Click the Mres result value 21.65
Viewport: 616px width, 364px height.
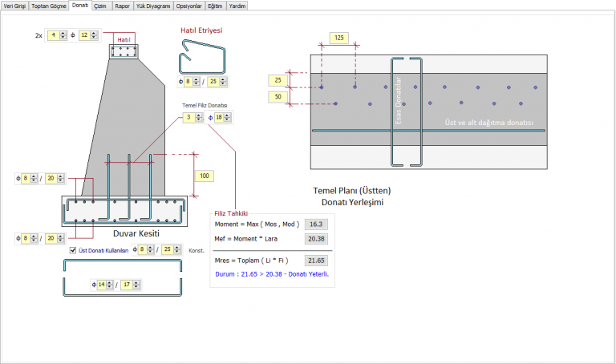tap(316, 261)
